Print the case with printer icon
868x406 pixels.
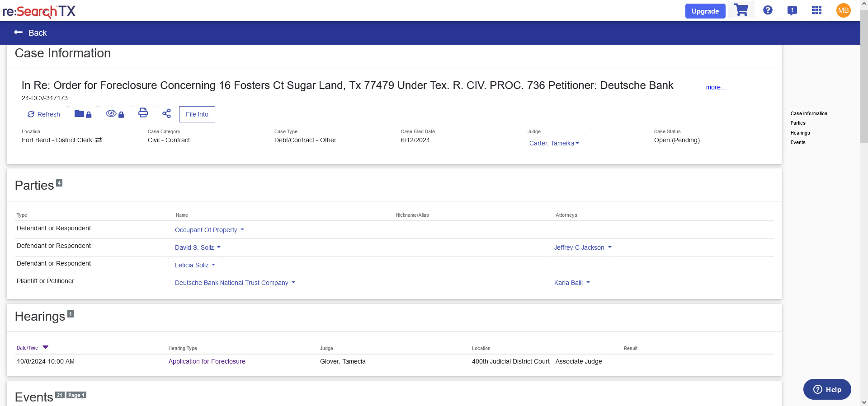click(143, 113)
